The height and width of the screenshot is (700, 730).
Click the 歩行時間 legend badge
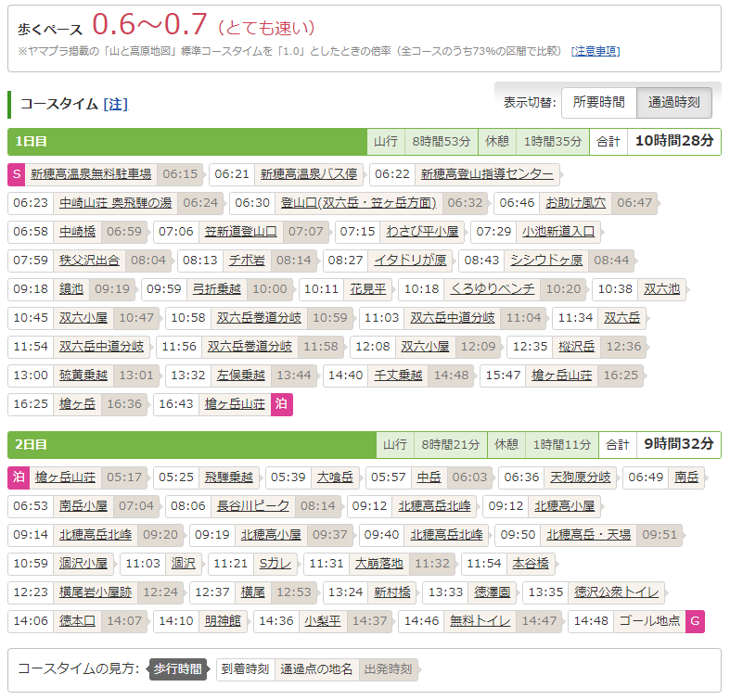[178, 669]
